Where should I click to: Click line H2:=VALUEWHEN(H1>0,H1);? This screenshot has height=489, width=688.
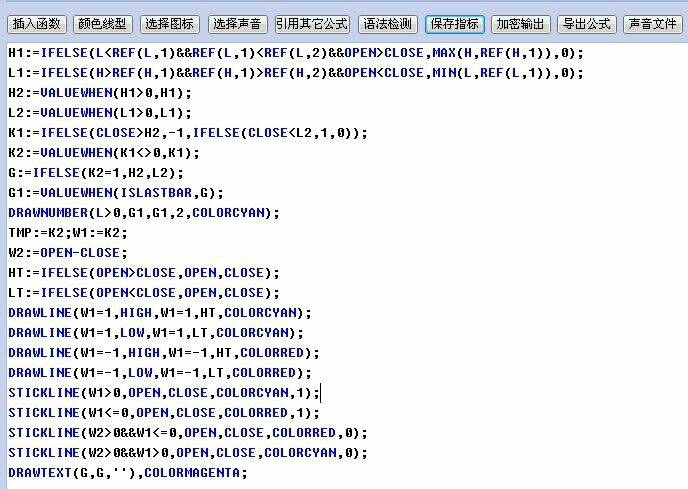point(100,93)
